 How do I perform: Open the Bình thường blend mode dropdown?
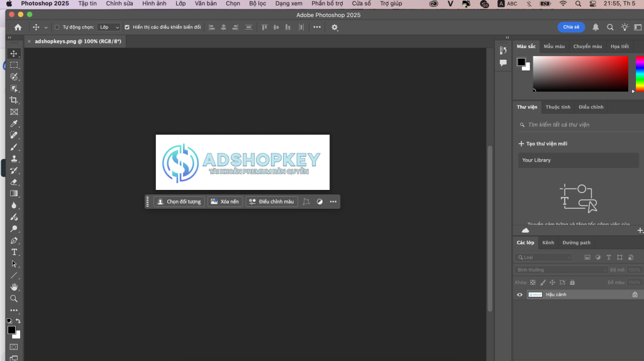561,270
